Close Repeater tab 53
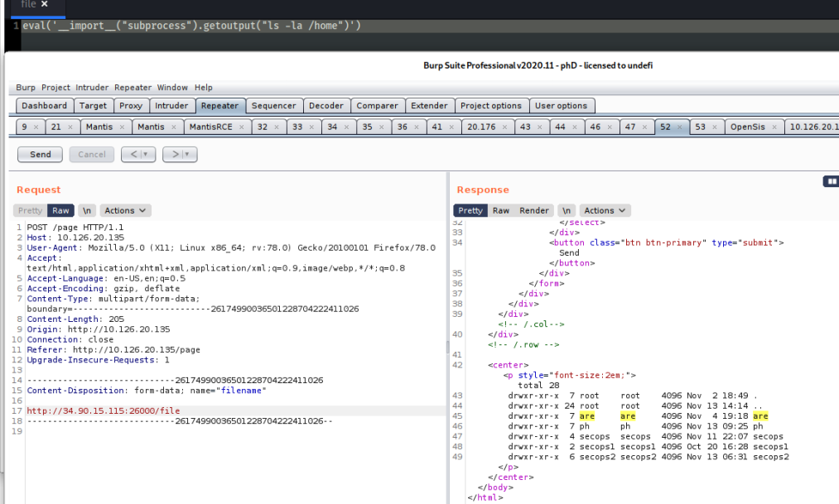This screenshot has width=839, height=504. coord(714,127)
